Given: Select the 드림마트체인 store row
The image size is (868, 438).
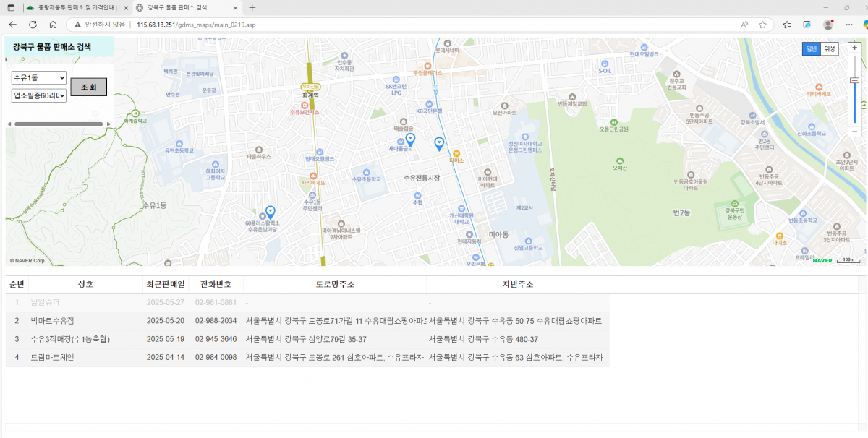Looking at the screenshot, I should (x=307, y=357).
